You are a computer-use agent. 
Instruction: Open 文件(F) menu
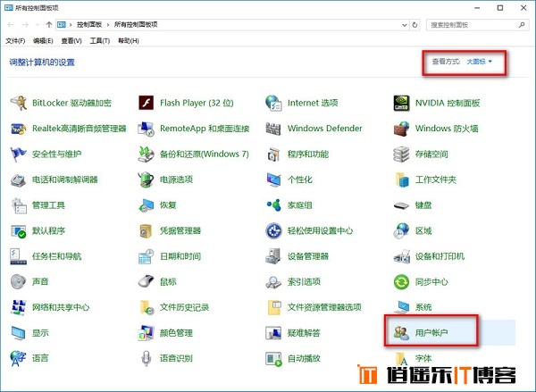coord(15,41)
